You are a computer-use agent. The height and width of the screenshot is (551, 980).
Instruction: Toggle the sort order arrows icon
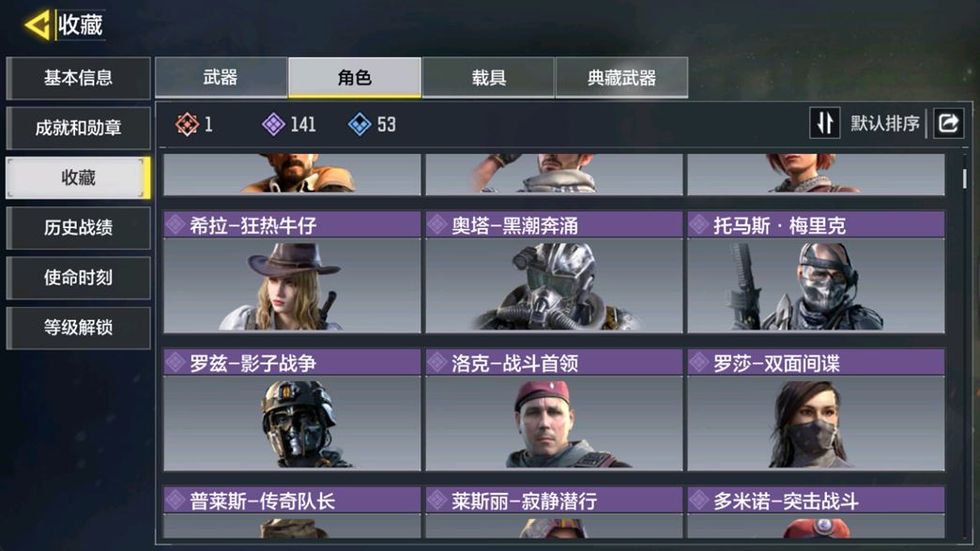[x=824, y=123]
